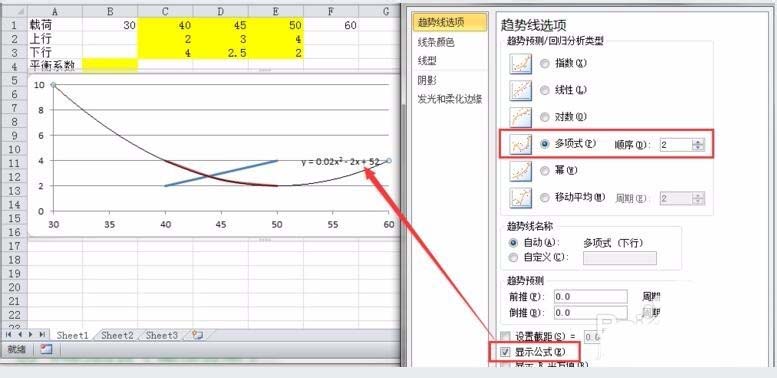This screenshot has height=378, width=777.
Task: Uncheck the 显示公式 checkbox
Action: 505,352
